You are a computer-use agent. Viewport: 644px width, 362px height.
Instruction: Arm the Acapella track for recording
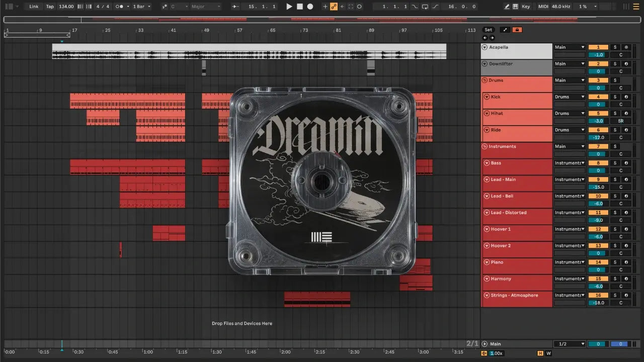pyautogui.click(x=626, y=47)
